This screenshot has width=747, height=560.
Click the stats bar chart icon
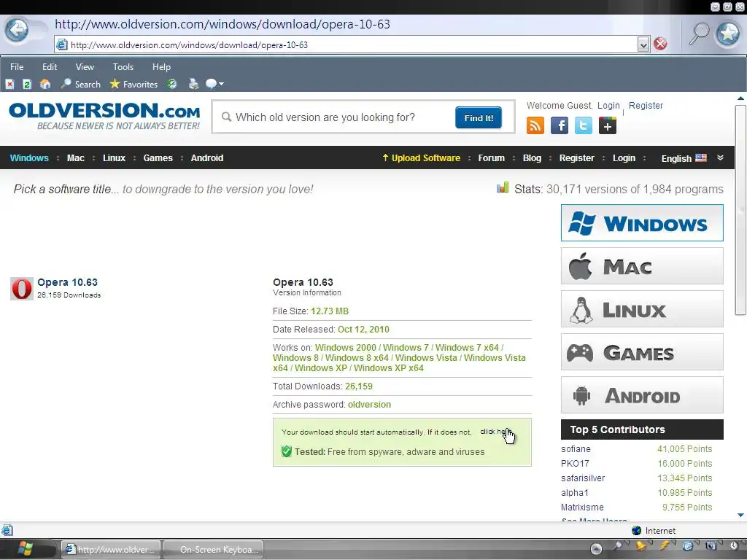502,188
